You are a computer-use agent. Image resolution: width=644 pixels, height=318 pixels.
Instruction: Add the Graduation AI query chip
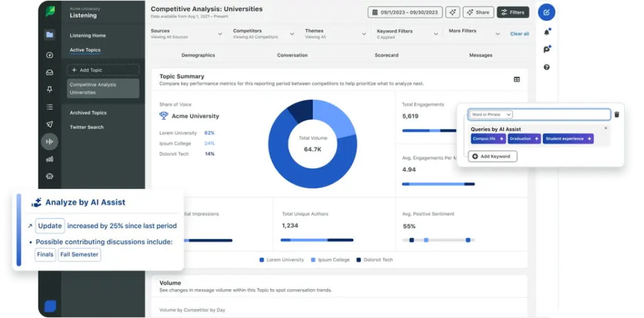pos(524,139)
